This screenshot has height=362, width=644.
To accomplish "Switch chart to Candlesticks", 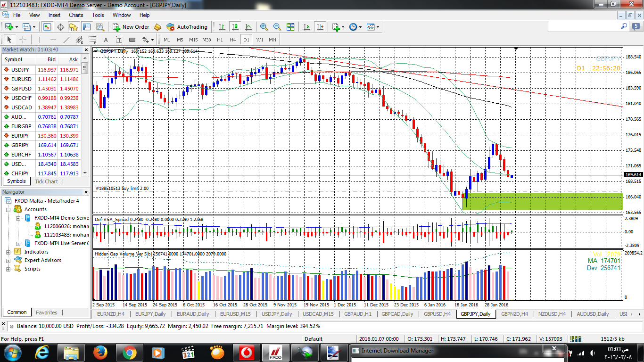I will pyautogui.click(x=235, y=27).
